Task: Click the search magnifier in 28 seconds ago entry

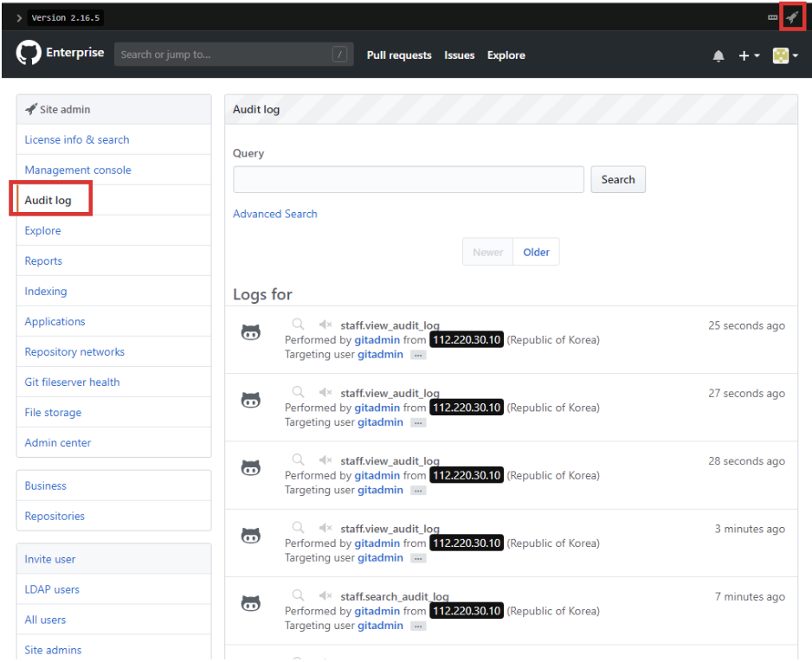Action: click(x=298, y=460)
